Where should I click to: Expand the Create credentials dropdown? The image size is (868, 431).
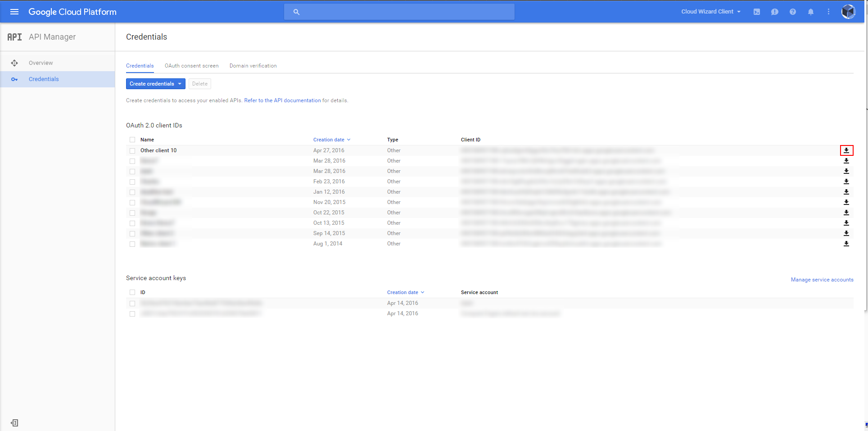pyautogui.click(x=156, y=84)
